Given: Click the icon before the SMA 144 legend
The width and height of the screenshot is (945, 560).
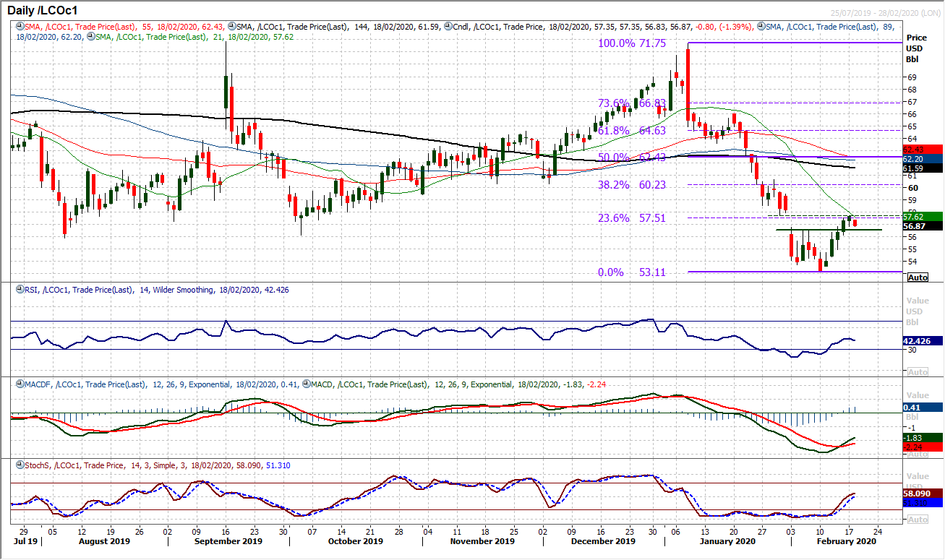Looking at the screenshot, I should point(231,27).
